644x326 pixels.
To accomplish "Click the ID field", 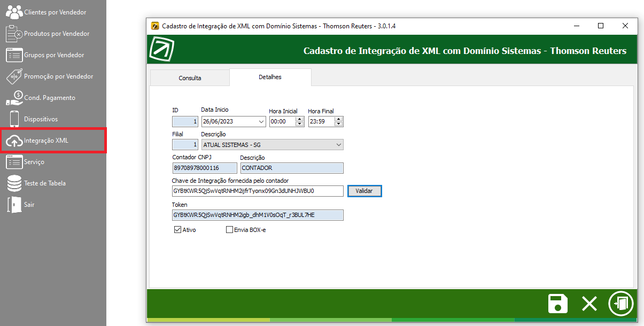I will click(185, 121).
